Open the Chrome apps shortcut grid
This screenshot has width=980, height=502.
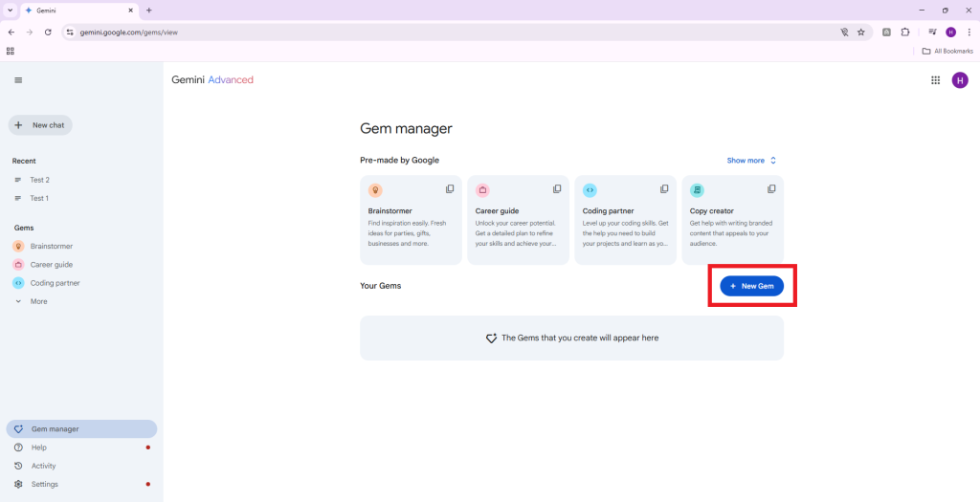10,52
